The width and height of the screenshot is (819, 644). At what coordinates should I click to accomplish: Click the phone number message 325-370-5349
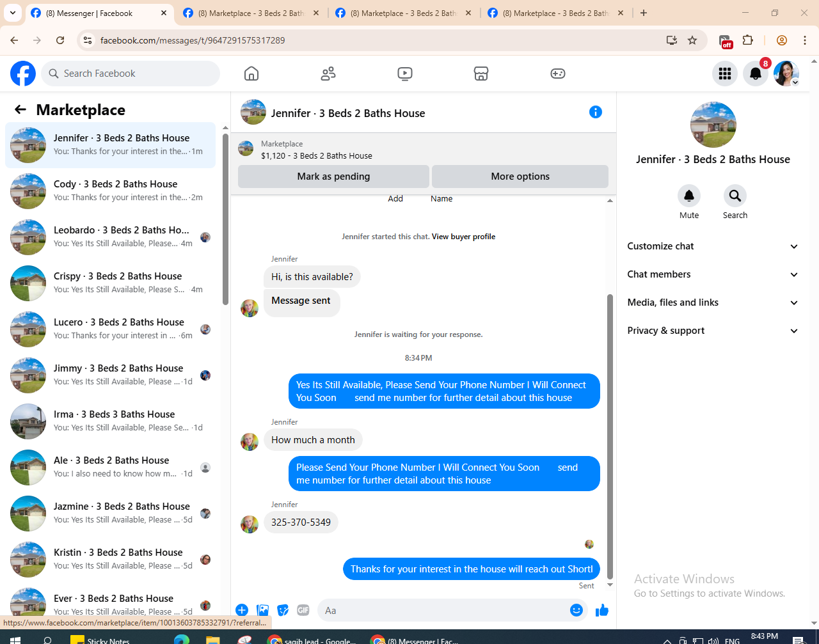301,522
